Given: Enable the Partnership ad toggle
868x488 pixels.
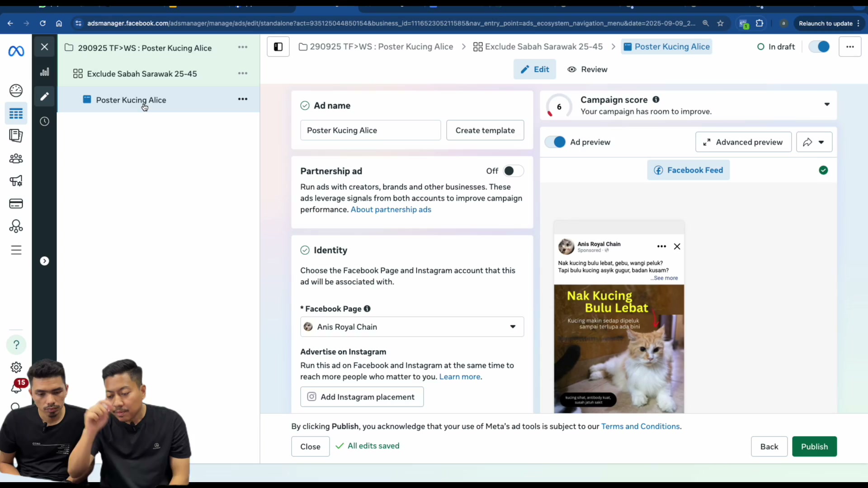Looking at the screenshot, I should 513,171.
